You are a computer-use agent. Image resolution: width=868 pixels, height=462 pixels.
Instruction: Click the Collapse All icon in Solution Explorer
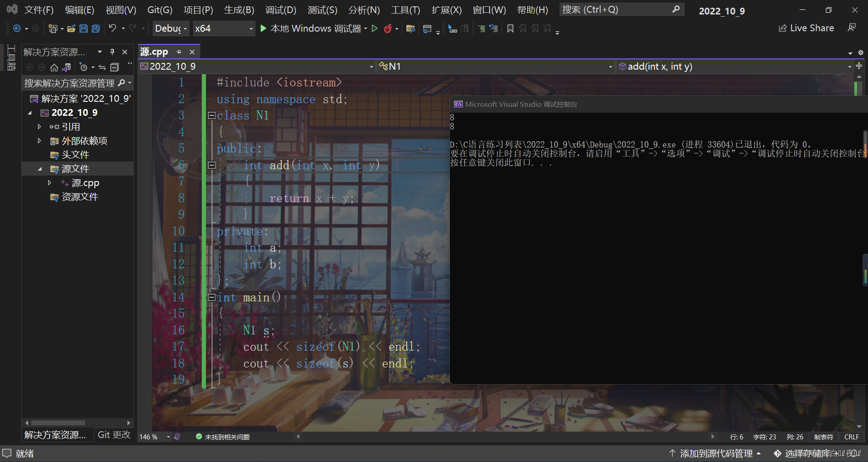coord(115,67)
